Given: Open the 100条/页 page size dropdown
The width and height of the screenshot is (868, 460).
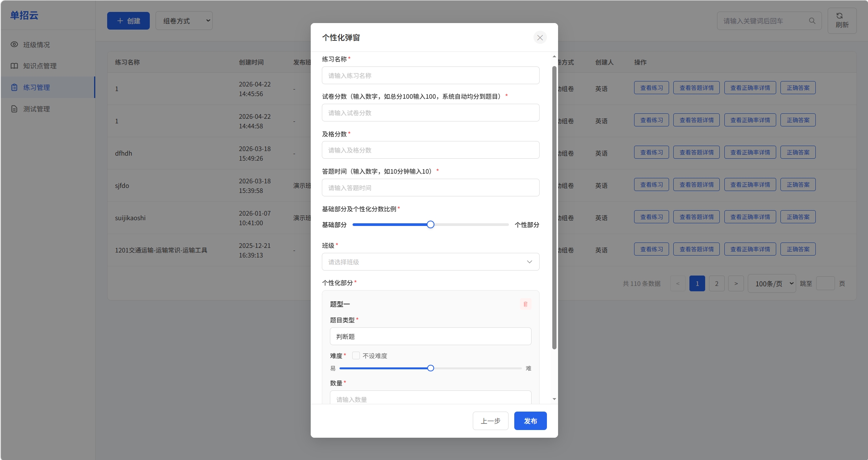Looking at the screenshot, I should point(772,284).
